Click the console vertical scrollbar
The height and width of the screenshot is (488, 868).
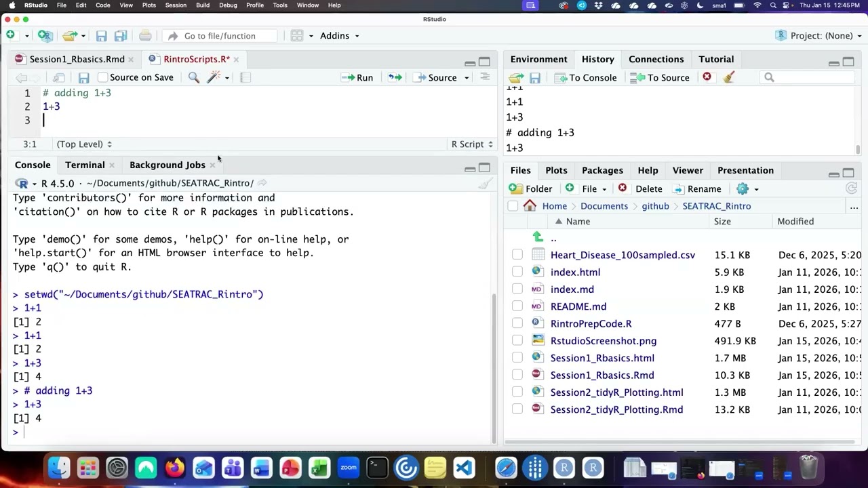[x=494, y=367]
